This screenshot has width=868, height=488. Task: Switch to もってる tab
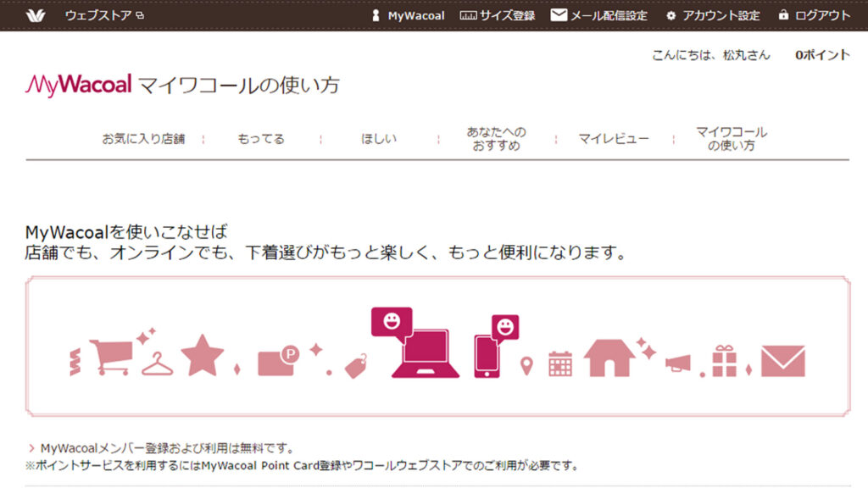[x=261, y=139]
